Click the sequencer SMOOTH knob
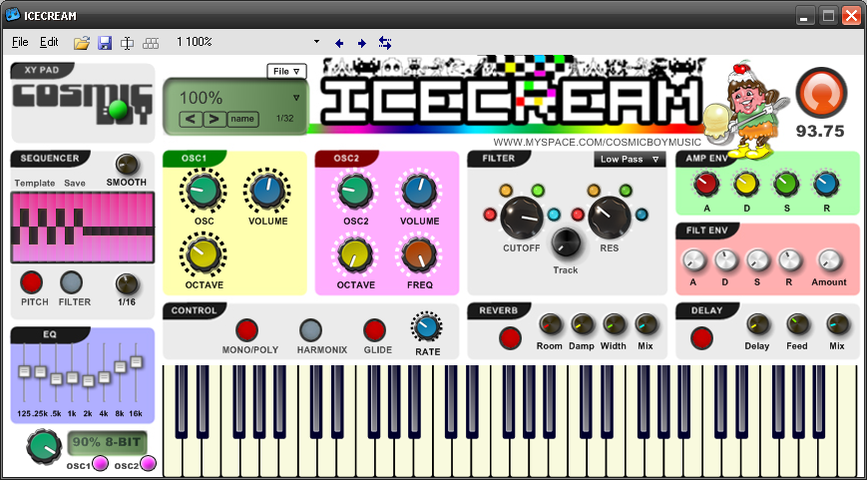This screenshot has width=867, height=480. point(127,164)
